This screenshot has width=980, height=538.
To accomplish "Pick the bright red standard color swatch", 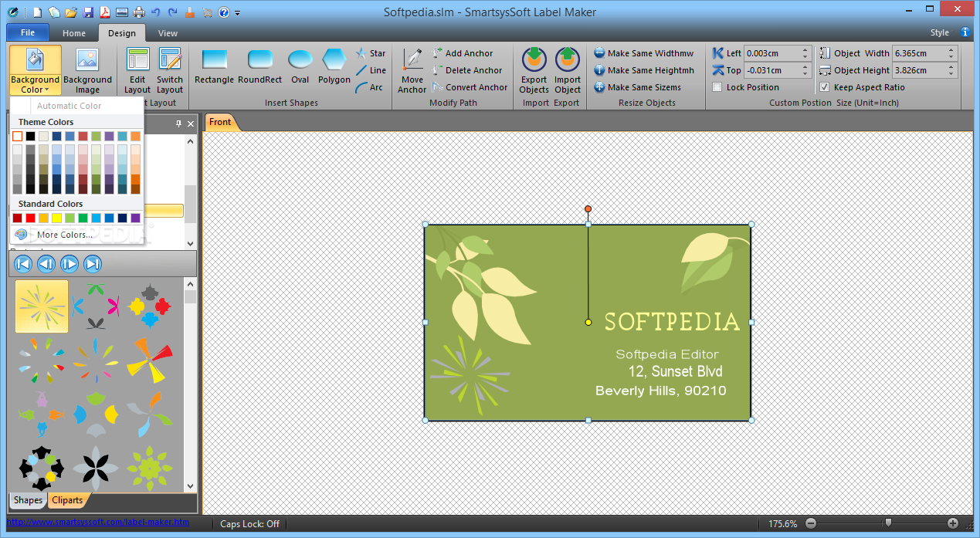I will [30, 218].
